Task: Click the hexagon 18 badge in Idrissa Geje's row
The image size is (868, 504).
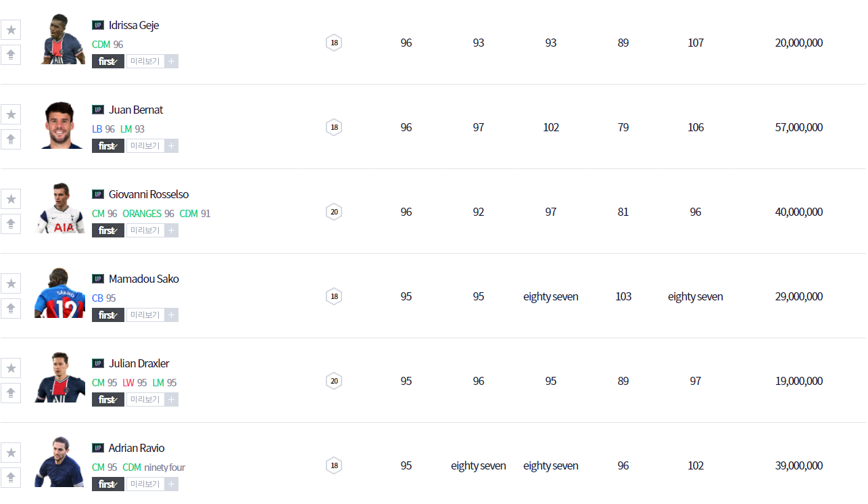Action: click(334, 43)
